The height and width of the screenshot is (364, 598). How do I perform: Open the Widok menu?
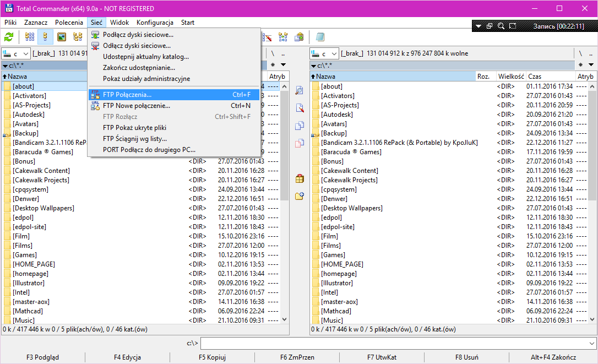click(x=119, y=23)
